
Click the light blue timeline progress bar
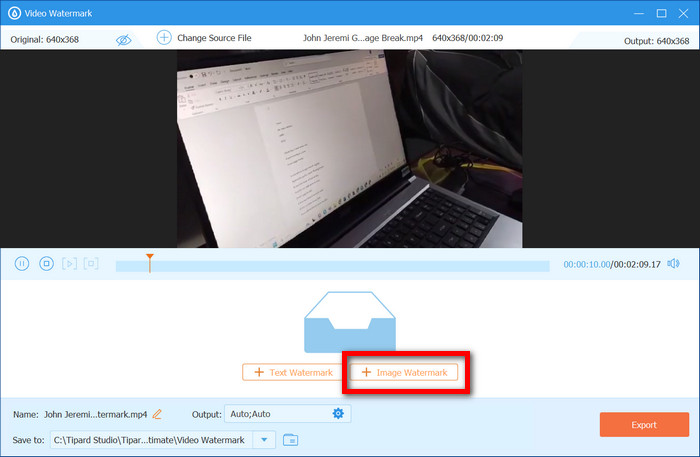pyautogui.click(x=333, y=266)
